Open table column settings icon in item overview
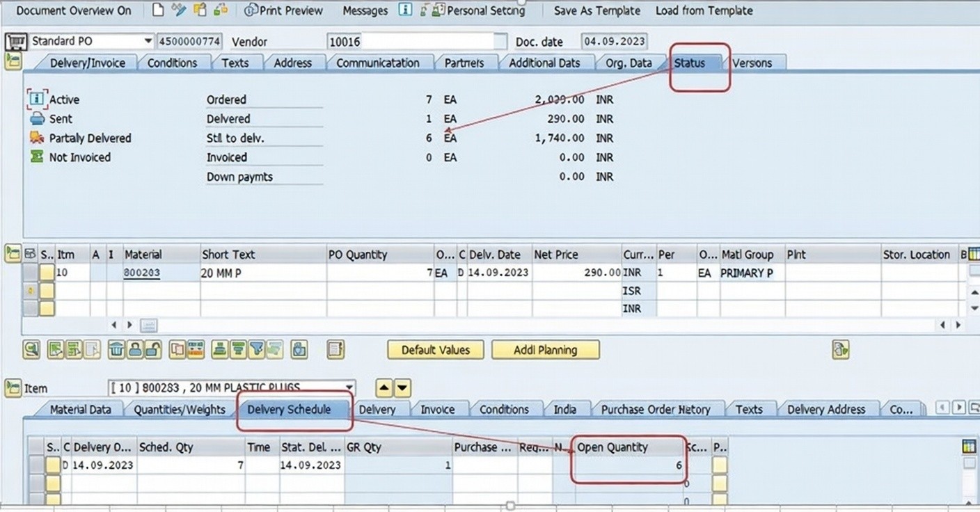The height and width of the screenshot is (512, 980). point(973,255)
